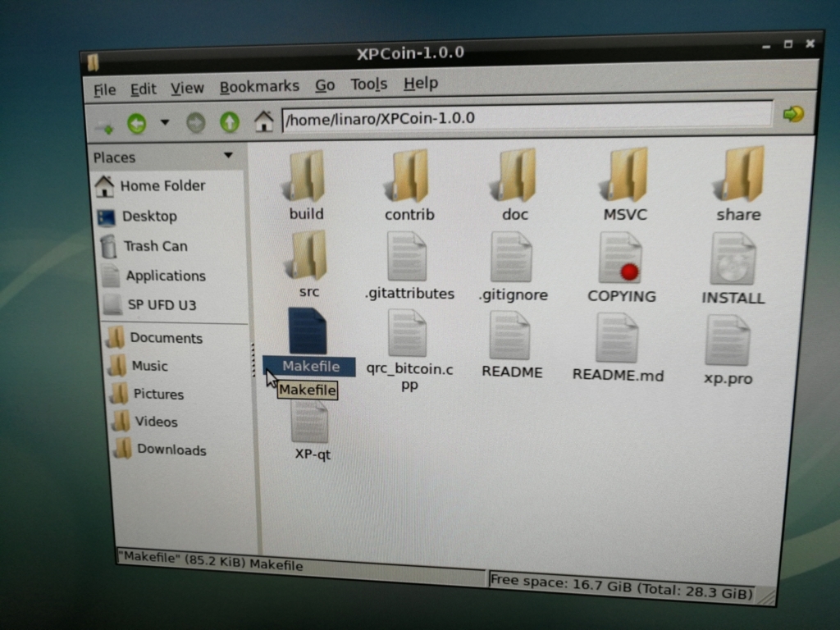Viewport: 840px width, 630px height.
Task: Expand the Places side pane dropdown
Action: click(229, 155)
